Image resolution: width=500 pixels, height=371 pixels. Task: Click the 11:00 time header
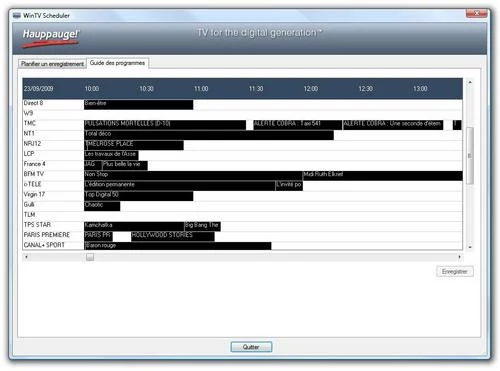point(201,89)
